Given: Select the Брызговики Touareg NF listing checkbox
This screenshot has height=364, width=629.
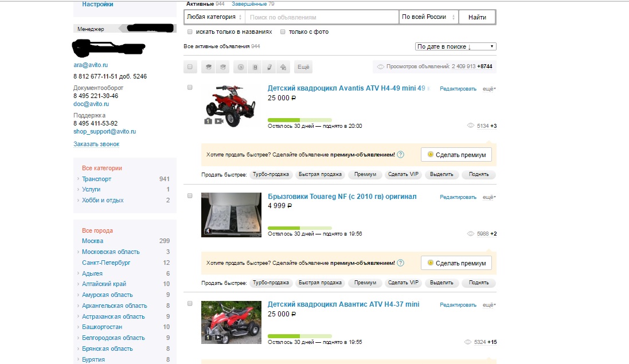Looking at the screenshot, I should click(x=190, y=195).
